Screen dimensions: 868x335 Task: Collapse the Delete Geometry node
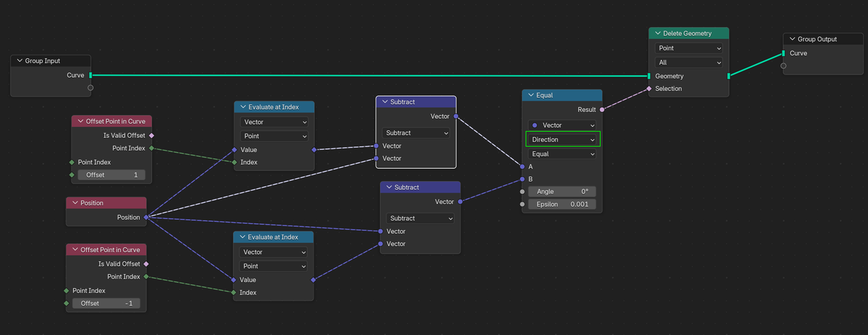pyautogui.click(x=656, y=33)
